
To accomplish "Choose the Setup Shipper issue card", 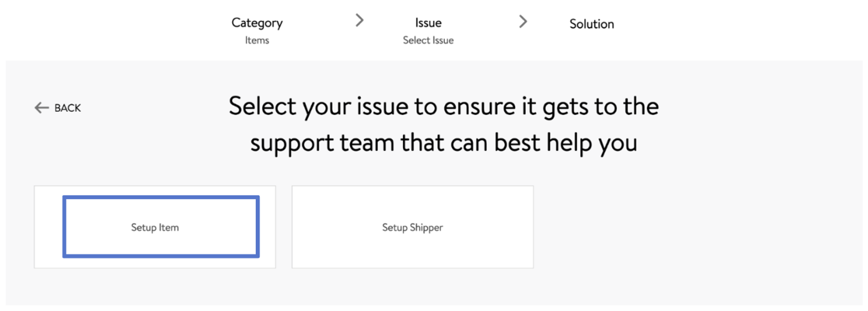I will tap(413, 227).
